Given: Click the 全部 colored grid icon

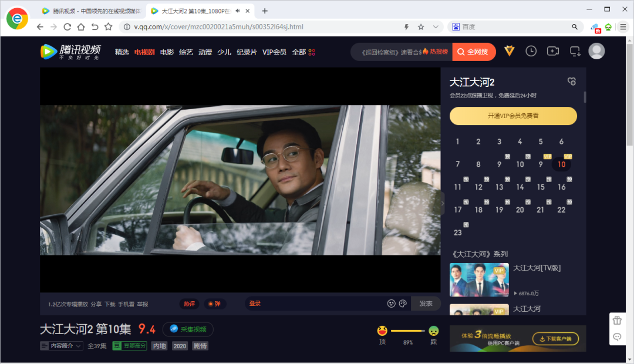Looking at the screenshot, I should pyautogui.click(x=312, y=52).
